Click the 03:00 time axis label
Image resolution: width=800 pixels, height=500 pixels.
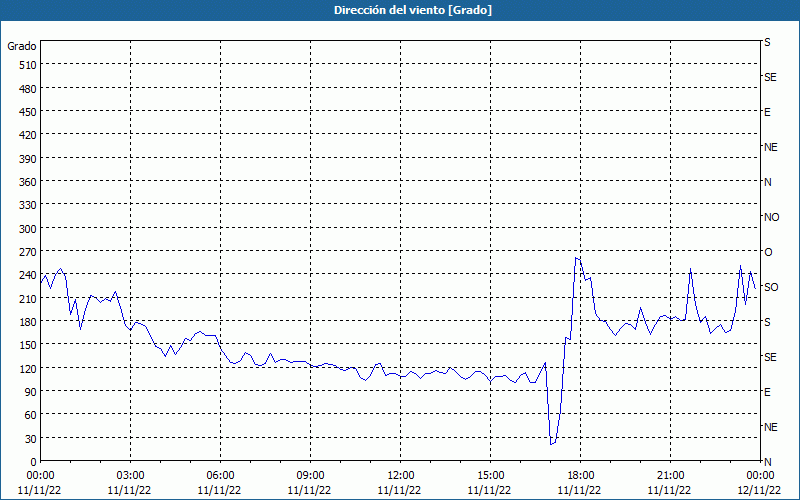(130, 476)
